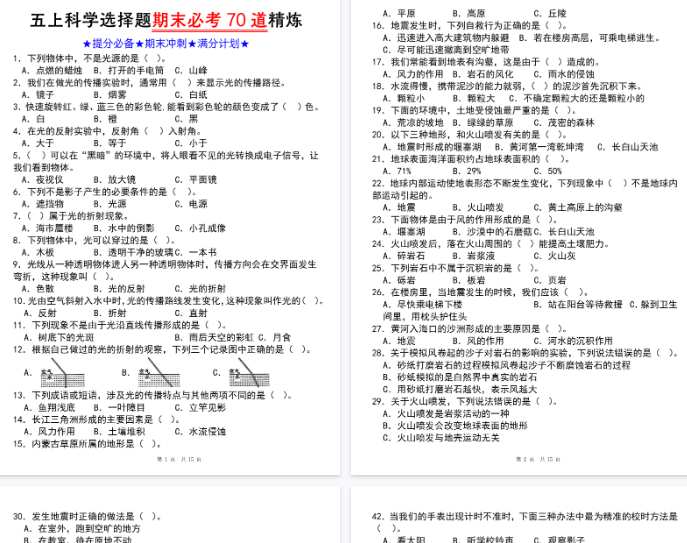Select option "C. 山峰"
This screenshot has width=687, height=543.
tap(191, 70)
